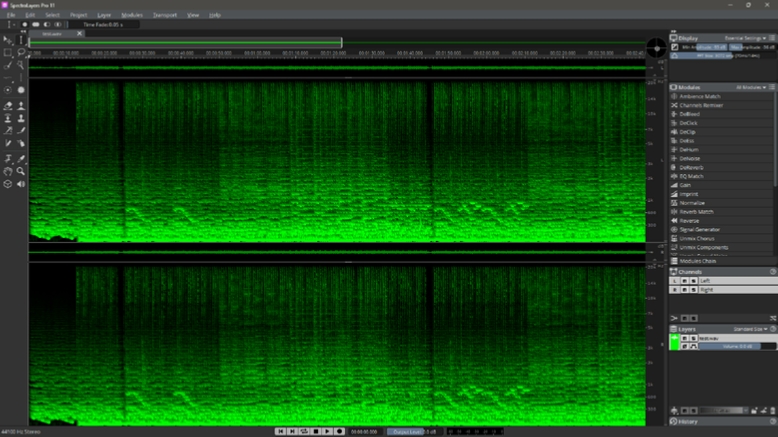Select the Hand pan tool
This screenshot has height=437, width=778.
(x=8, y=171)
